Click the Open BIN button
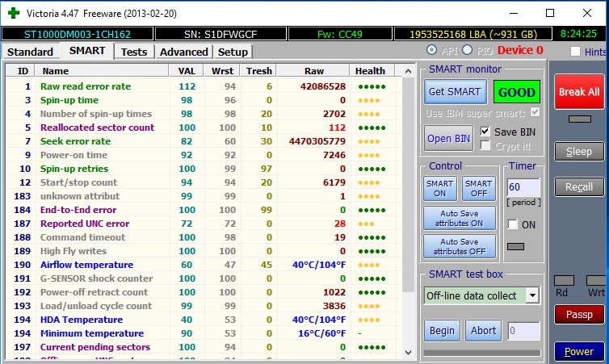This screenshot has width=609, height=364. click(448, 138)
